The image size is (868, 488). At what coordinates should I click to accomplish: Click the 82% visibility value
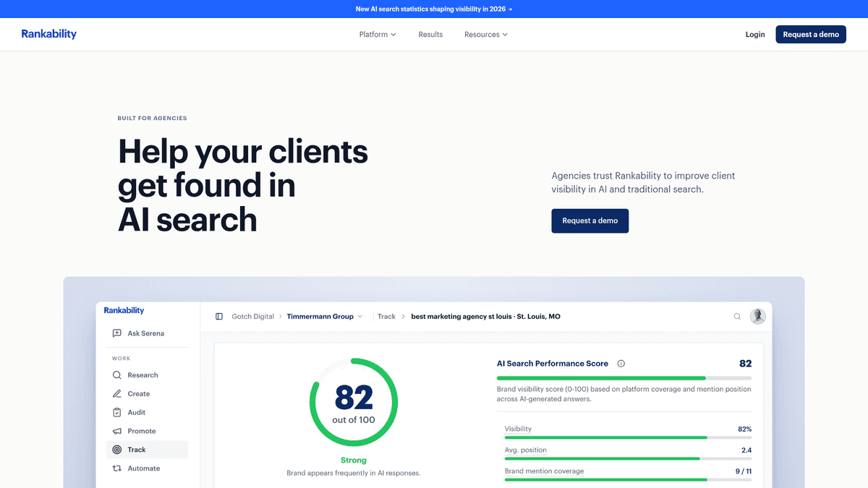[x=744, y=429]
